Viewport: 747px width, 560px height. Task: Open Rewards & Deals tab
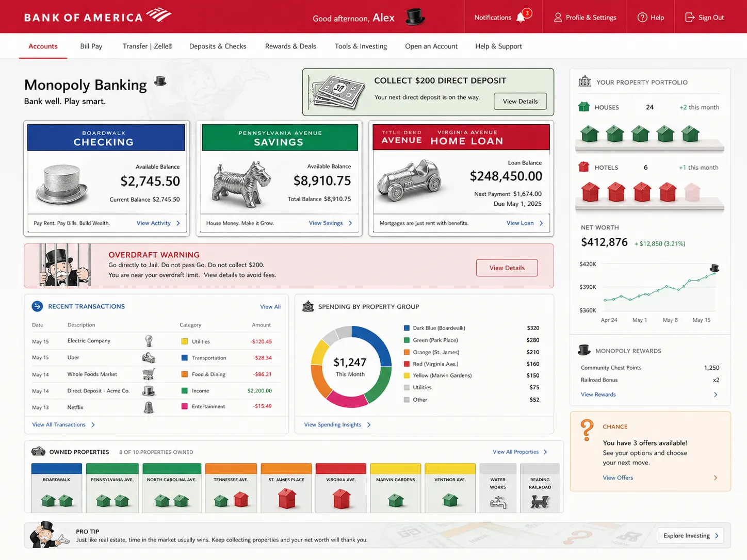coord(290,46)
